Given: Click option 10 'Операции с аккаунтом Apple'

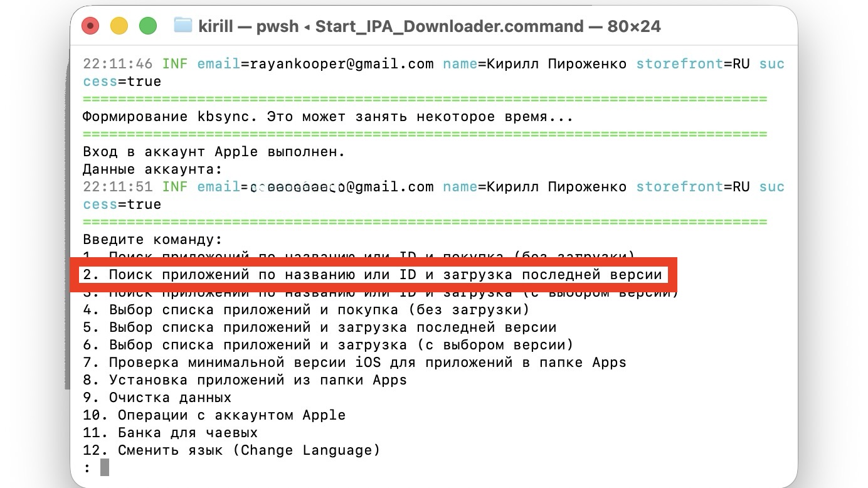Looking at the screenshot, I should click(214, 415).
